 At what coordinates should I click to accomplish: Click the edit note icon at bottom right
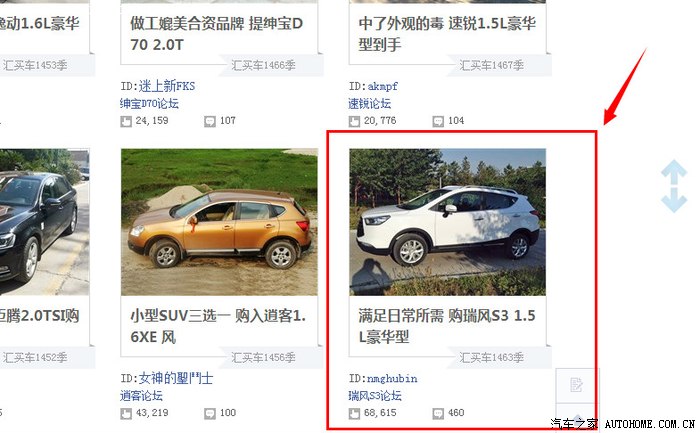pos(576,385)
